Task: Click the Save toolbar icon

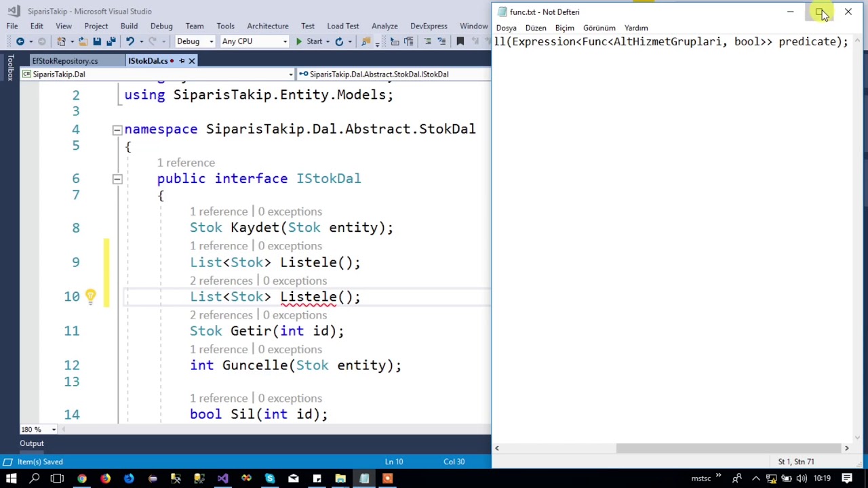Action: coord(97,41)
